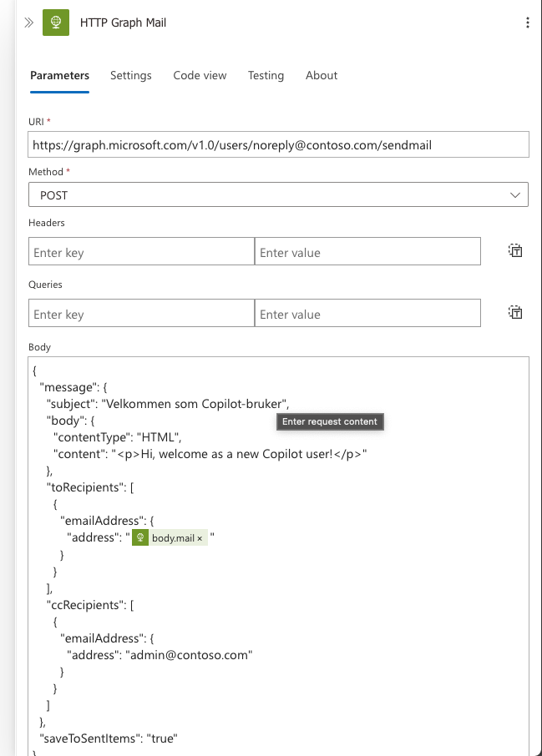Remove the body.mail dynamic content token

point(200,539)
